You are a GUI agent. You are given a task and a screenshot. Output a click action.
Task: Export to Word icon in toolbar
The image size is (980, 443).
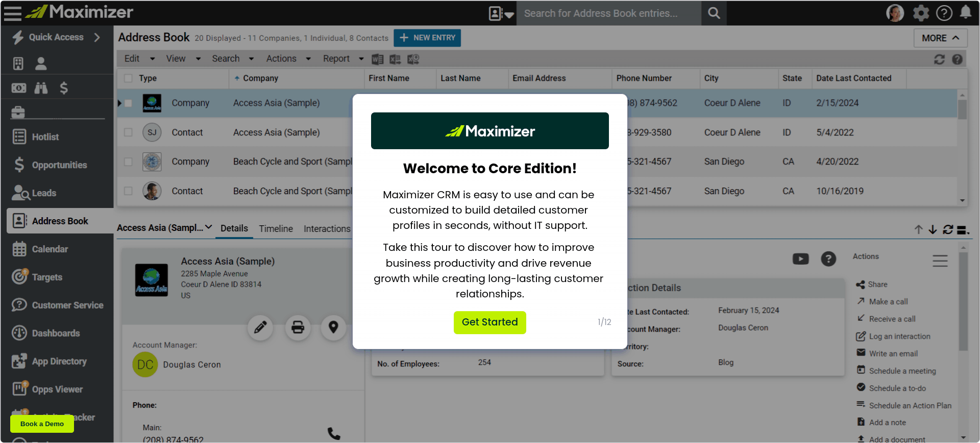pos(377,59)
